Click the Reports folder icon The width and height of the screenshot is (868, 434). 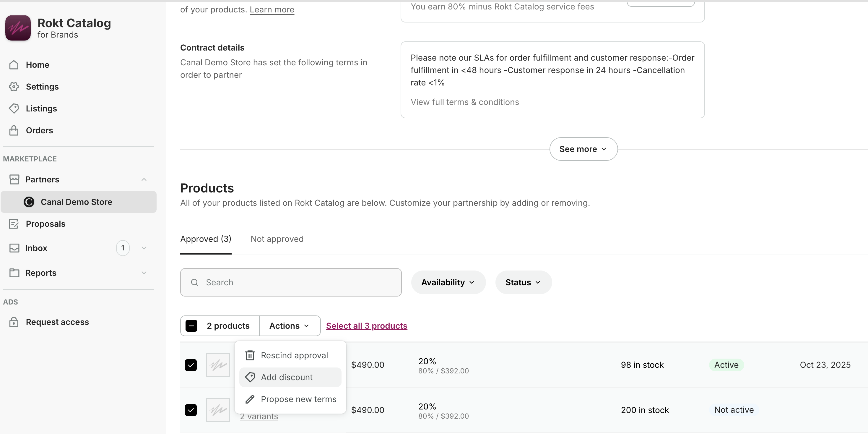[14, 273]
